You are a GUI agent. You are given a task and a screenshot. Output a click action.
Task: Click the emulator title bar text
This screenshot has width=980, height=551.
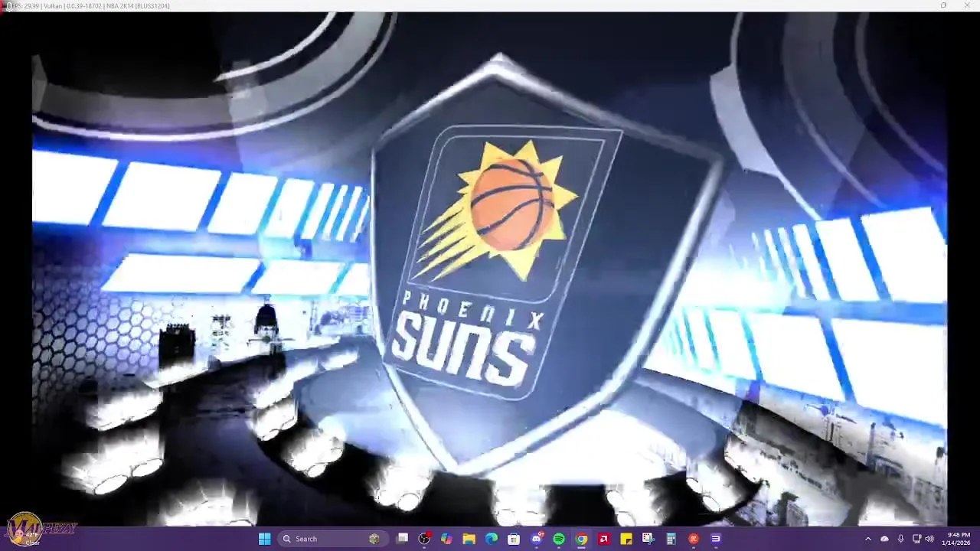90,5
